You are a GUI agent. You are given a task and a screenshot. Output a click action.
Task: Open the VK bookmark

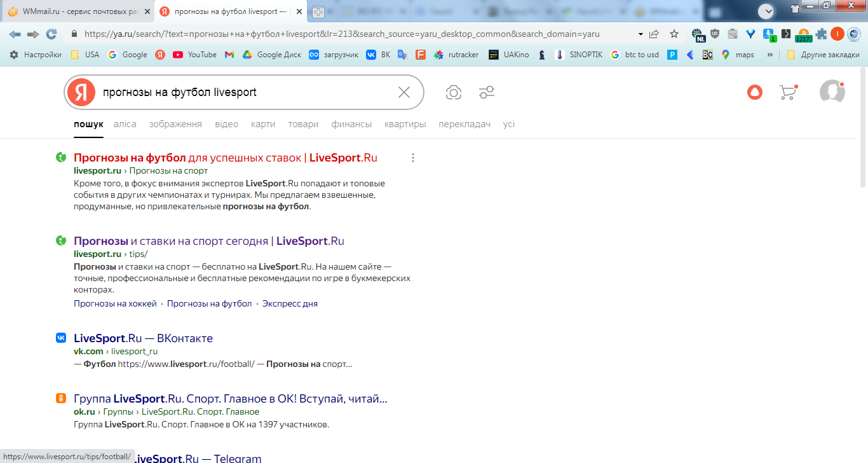[x=378, y=55]
